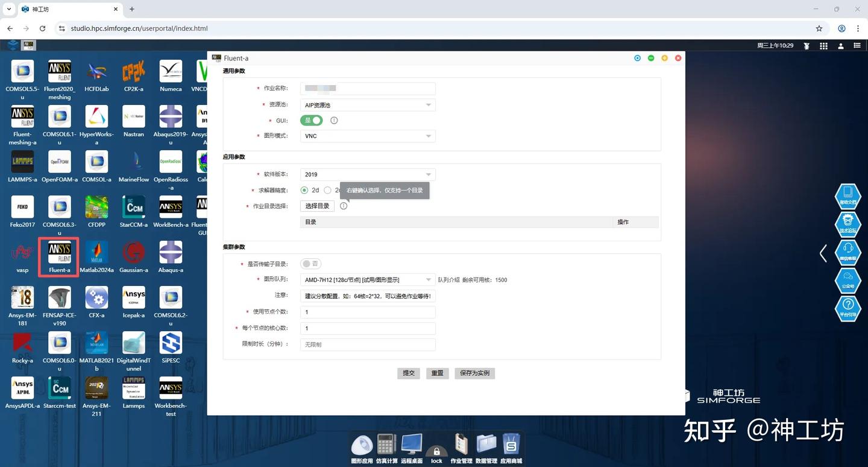
Task: Click the 使用节点个数 input field
Action: 368,312
